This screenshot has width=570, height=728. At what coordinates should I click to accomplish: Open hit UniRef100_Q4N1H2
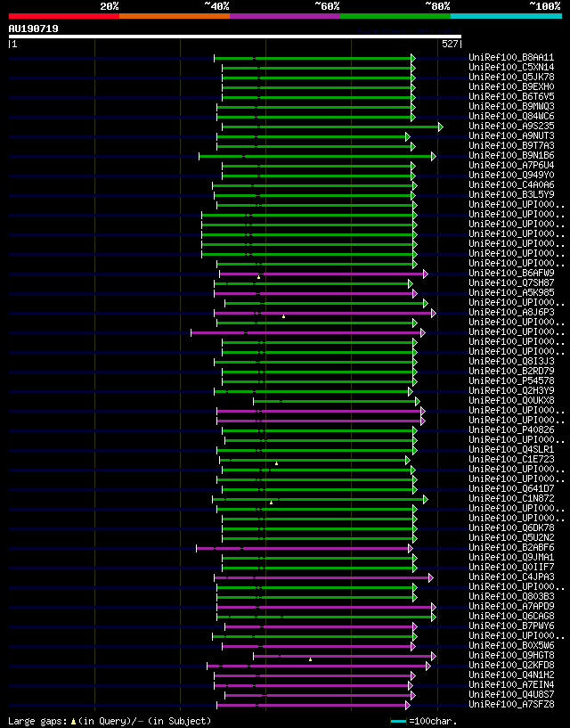click(511, 675)
